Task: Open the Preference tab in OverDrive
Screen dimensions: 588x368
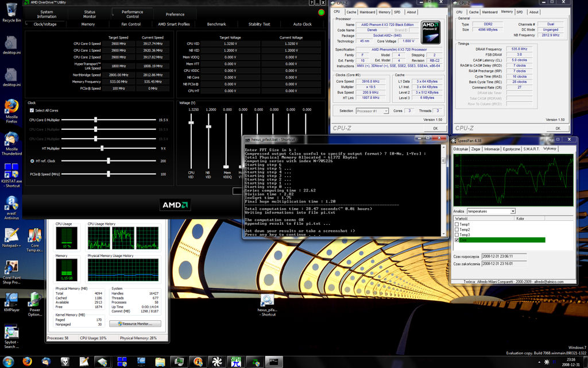Action: tap(175, 14)
